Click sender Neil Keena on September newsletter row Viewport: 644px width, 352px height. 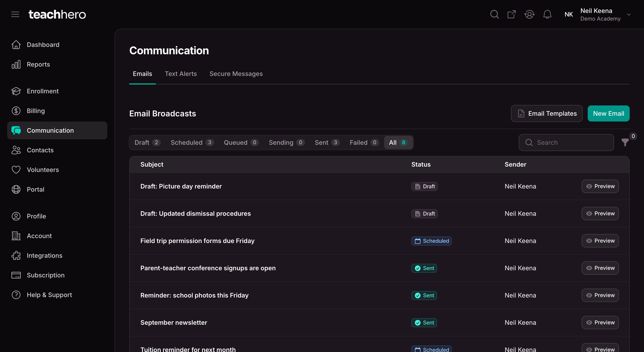coord(520,323)
